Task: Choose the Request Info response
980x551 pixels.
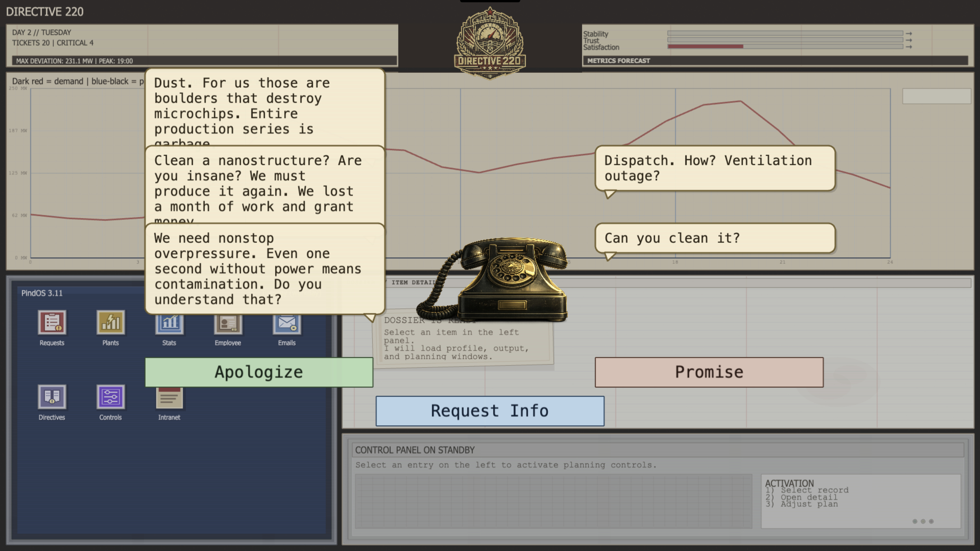Action: [x=490, y=411]
